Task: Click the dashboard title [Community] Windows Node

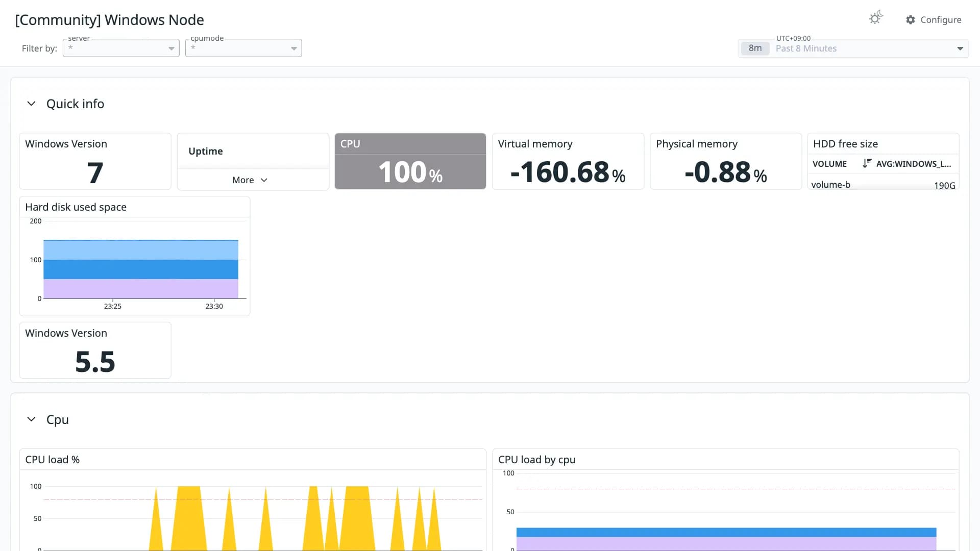Action: coord(109,20)
